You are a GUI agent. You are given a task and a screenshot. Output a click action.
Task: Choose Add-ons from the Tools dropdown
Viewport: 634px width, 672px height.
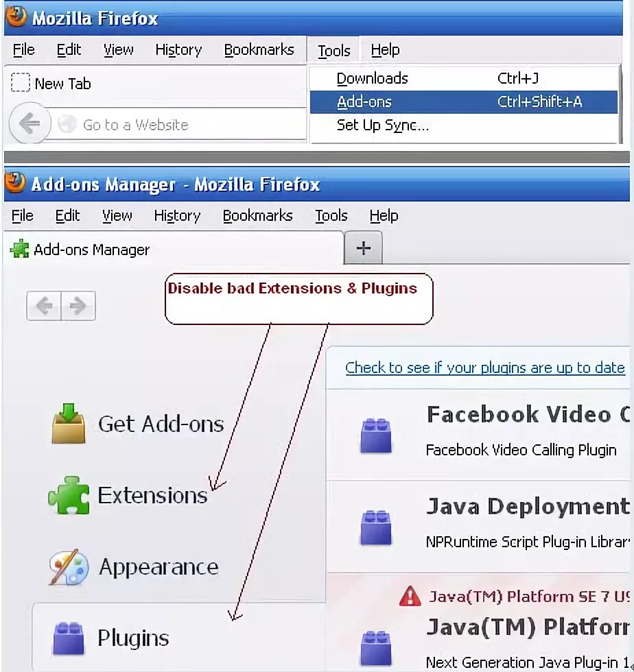464,102
